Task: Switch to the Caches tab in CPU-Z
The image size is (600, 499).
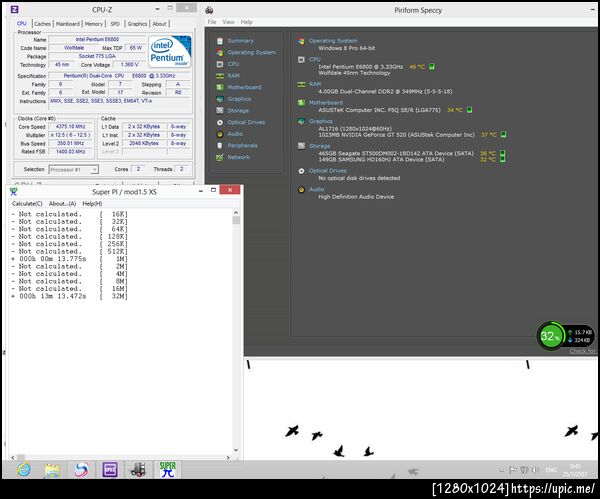Action: 42,24
